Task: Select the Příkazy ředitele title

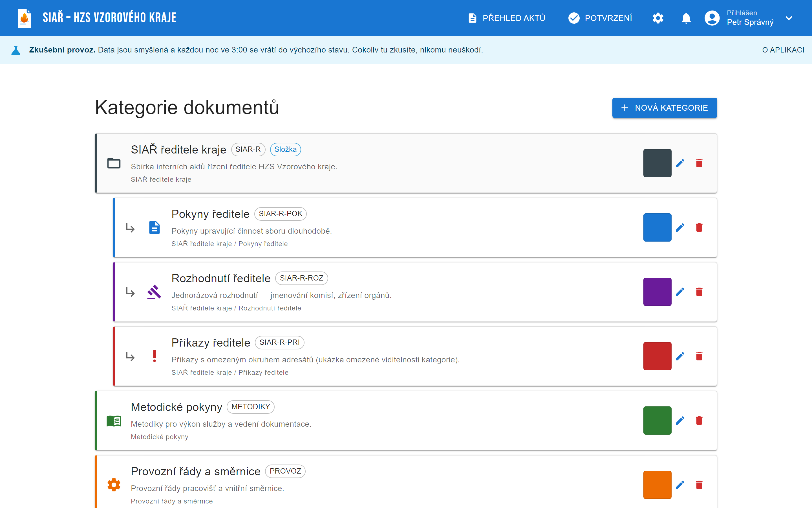Action: (211, 343)
